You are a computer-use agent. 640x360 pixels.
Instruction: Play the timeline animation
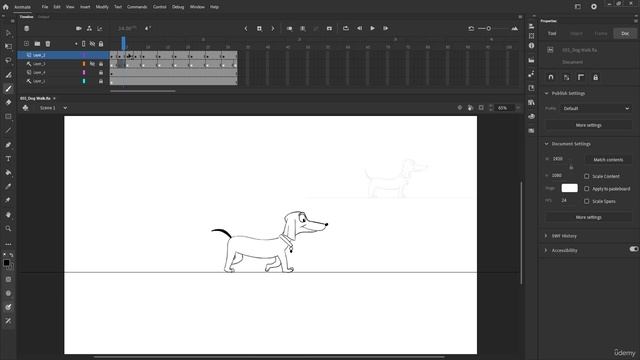tap(372, 29)
